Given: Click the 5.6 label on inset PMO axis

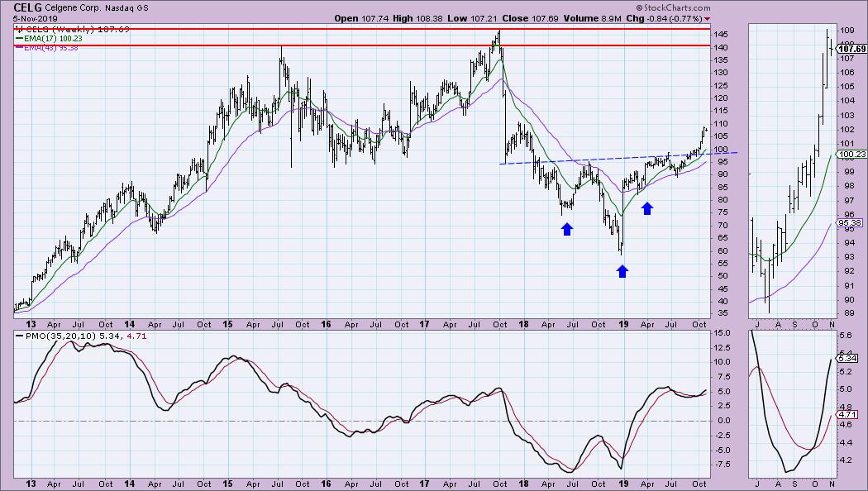Looking at the screenshot, I should tap(846, 336).
